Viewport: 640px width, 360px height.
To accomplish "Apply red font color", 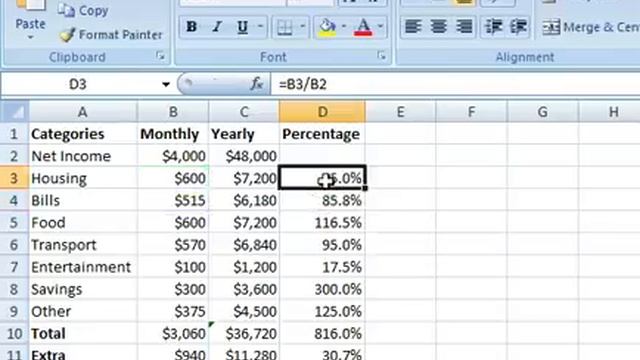I will point(363,27).
